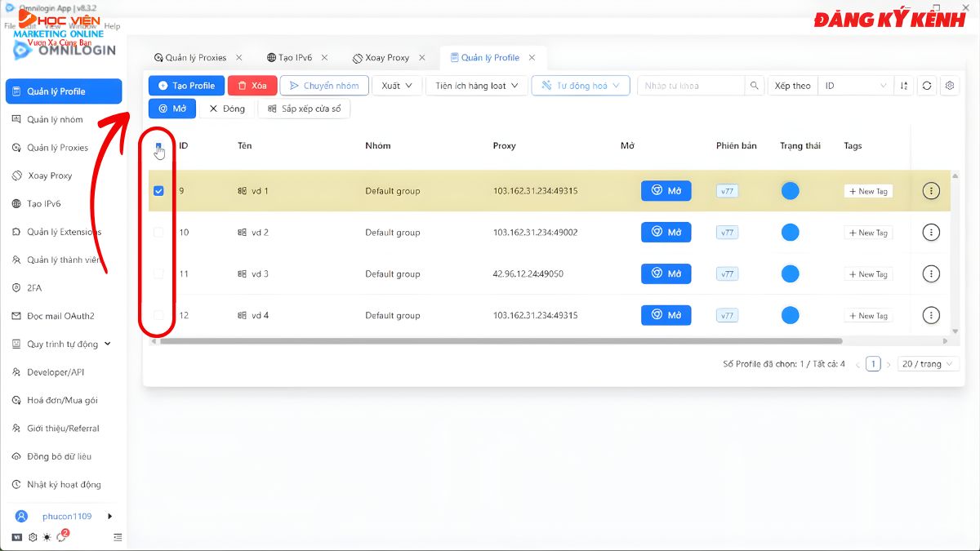The image size is (980, 551).
Task: Open Quản lý nhóm in sidebar
Action: (x=55, y=119)
